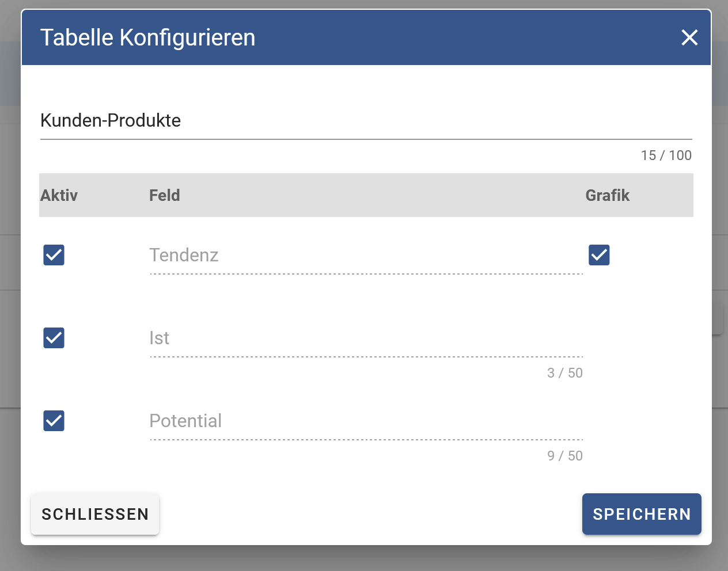Edit the Potential field name
The width and height of the screenshot is (728, 571).
(366, 421)
